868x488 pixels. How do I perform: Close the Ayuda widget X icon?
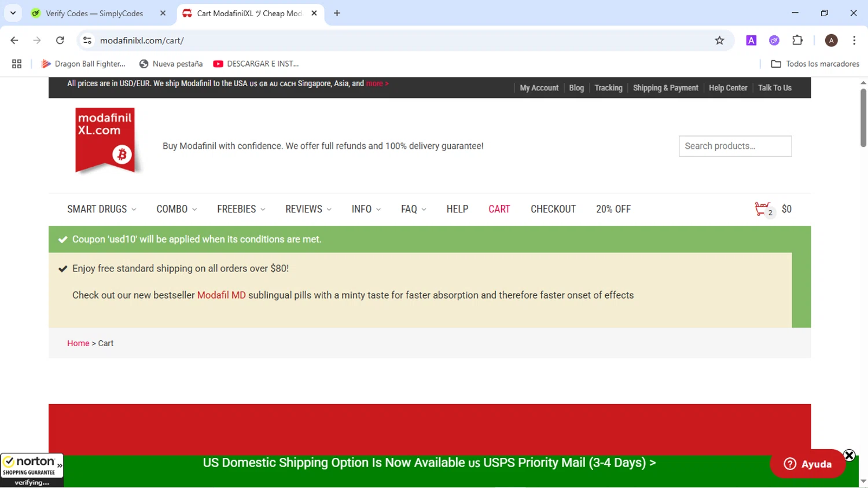pyautogui.click(x=849, y=455)
